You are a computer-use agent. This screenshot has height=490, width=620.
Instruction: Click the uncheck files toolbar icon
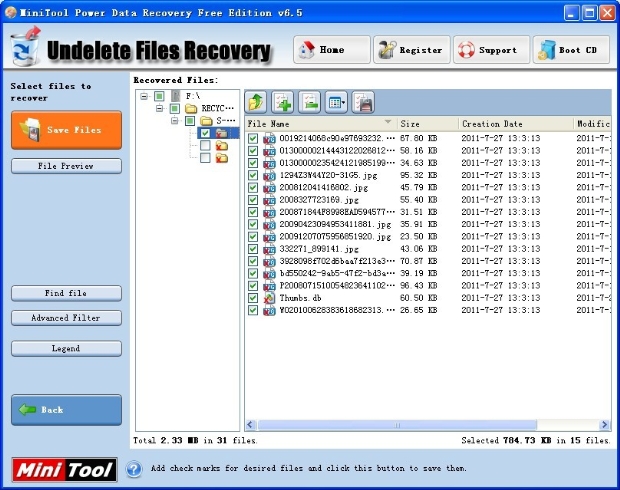(x=310, y=102)
